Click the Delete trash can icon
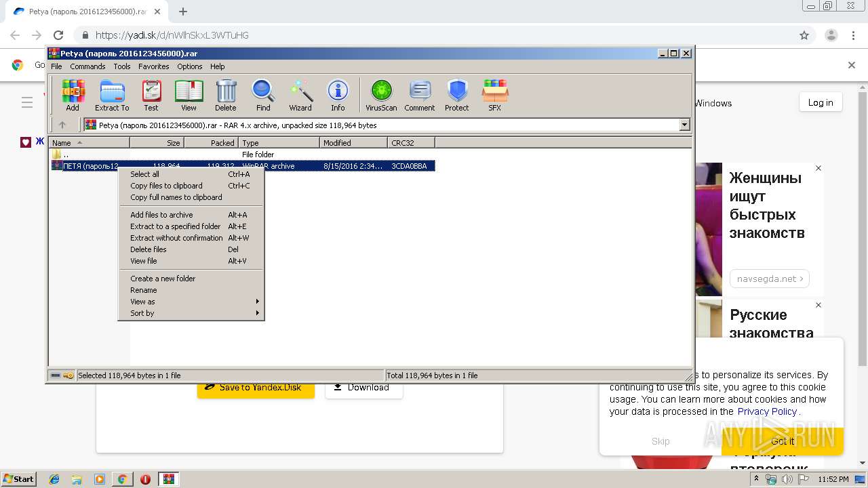Image resolution: width=868 pixels, height=488 pixels. tap(226, 95)
